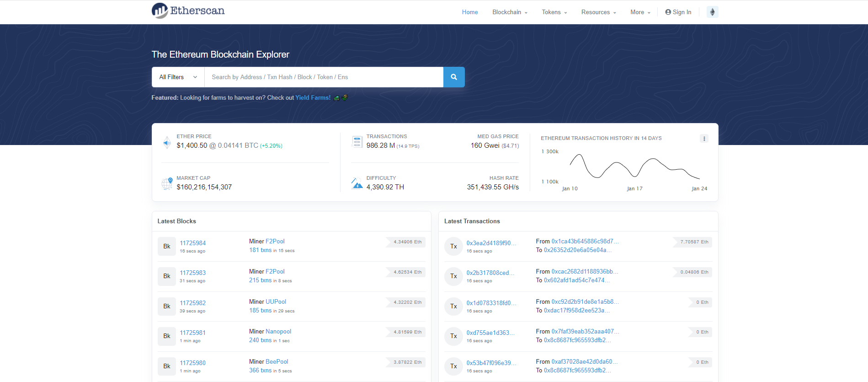
Task: Open miner BeePool link
Action: (277, 361)
